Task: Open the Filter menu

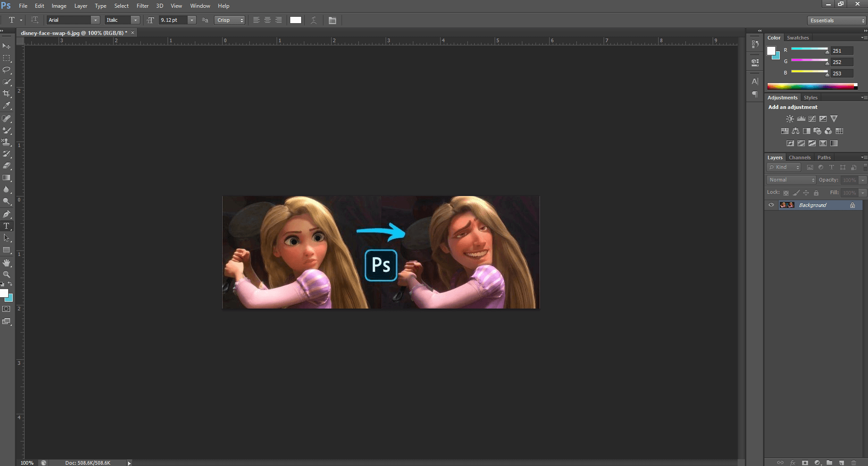Action: tap(143, 6)
